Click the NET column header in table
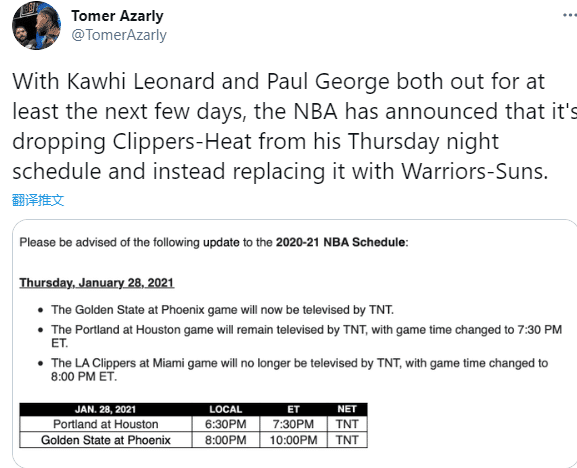 tap(347, 410)
